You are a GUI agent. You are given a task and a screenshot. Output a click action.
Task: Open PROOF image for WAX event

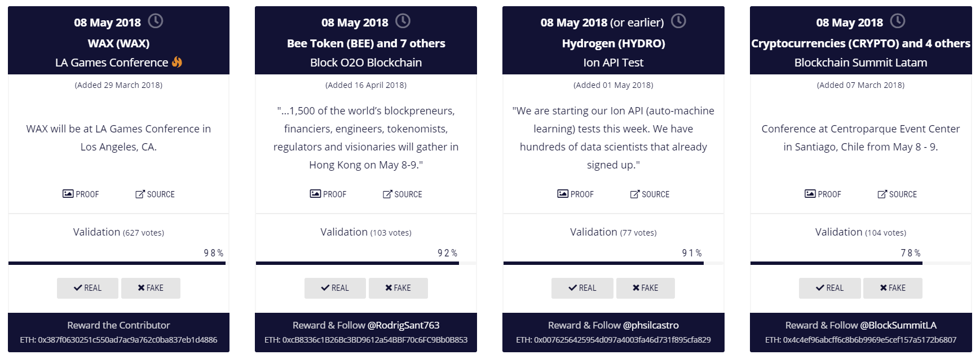[81, 194]
